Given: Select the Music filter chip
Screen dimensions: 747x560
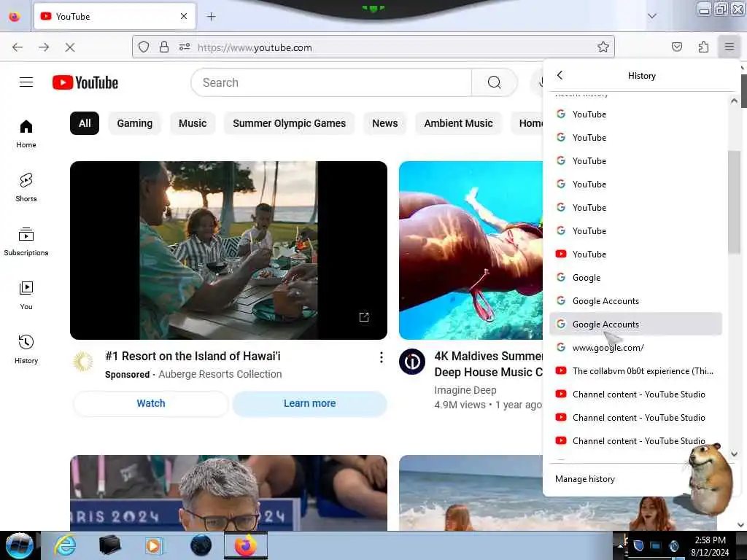Looking at the screenshot, I should [x=193, y=123].
